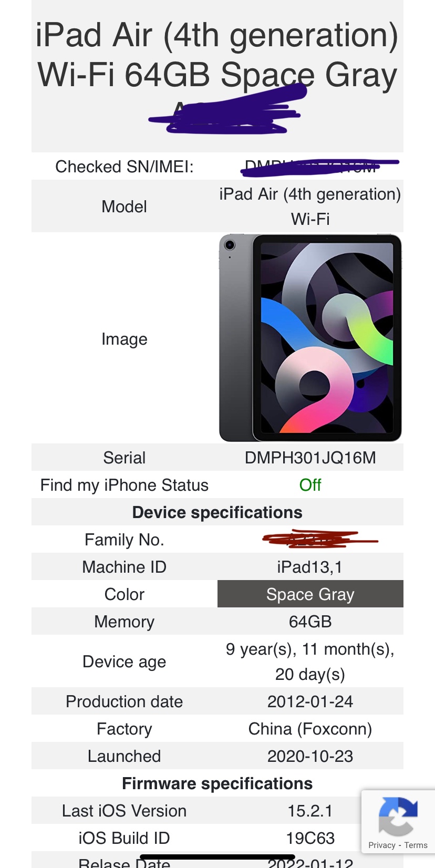Open the reCAPTCHA Terms link
The image size is (435, 868).
click(416, 845)
